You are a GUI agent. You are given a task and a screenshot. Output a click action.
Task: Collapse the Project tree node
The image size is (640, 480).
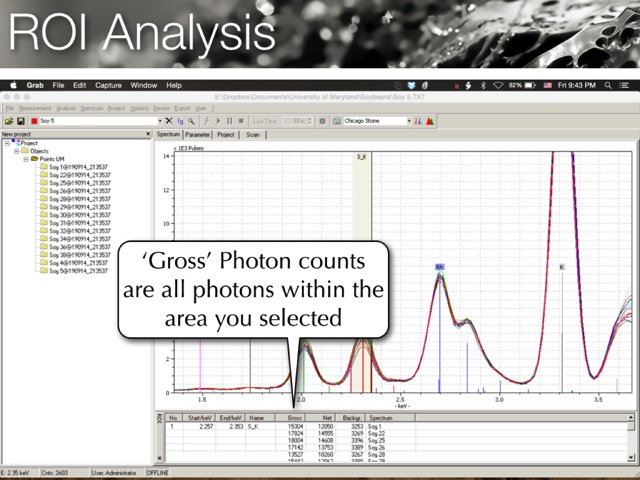(x=6, y=143)
